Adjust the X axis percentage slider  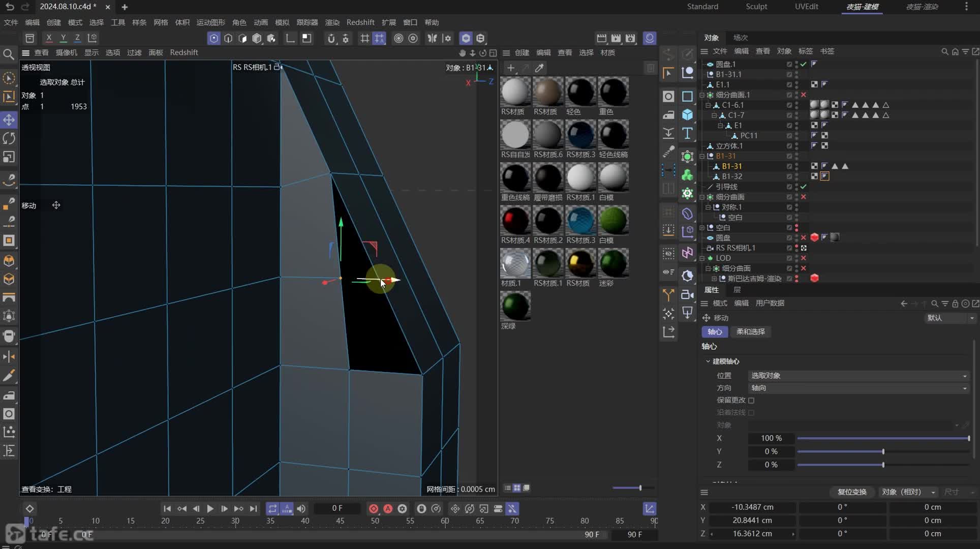(883, 438)
